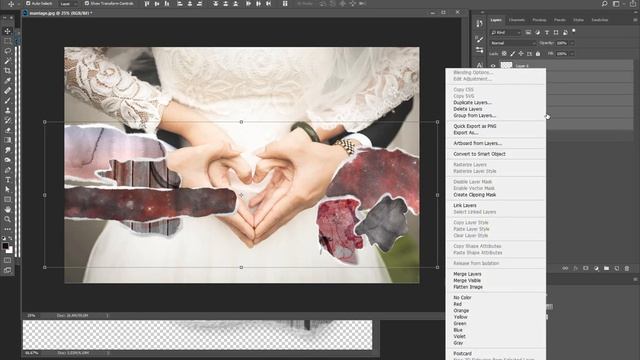Switch to the Channels tab
This screenshot has width=640, height=360.
(516, 20)
